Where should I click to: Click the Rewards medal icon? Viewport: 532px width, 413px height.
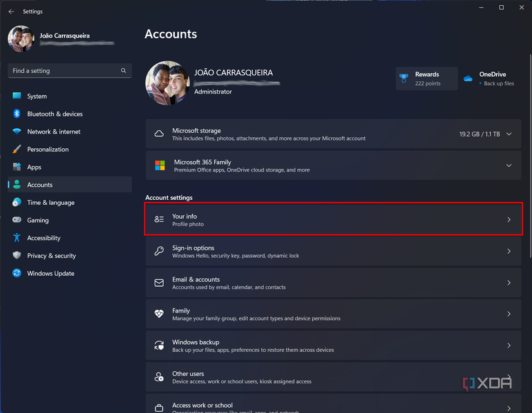click(404, 79)
